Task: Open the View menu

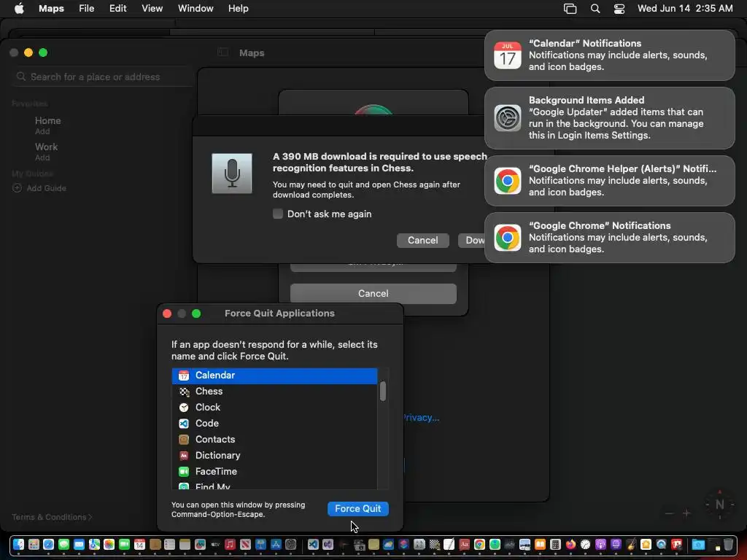Action: (152, 9)
